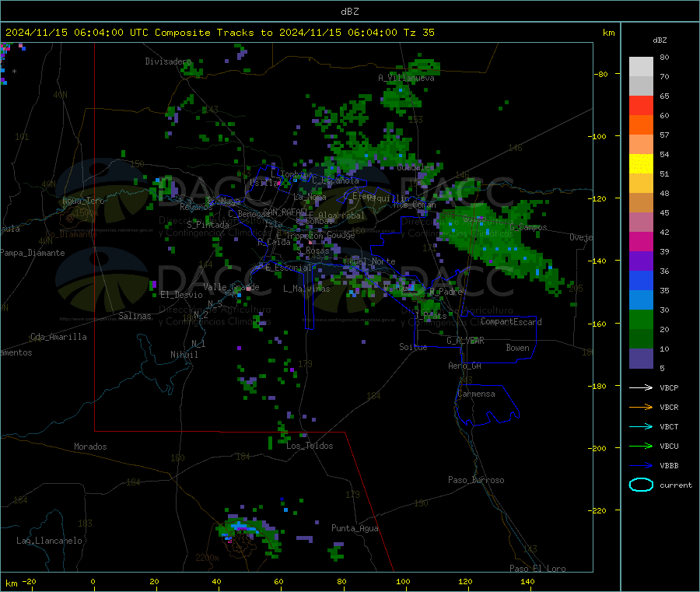Viewport: 700px width, 592px height.
Task: Click the blue VBBB arrow legend icon
Action: [641, 466]
